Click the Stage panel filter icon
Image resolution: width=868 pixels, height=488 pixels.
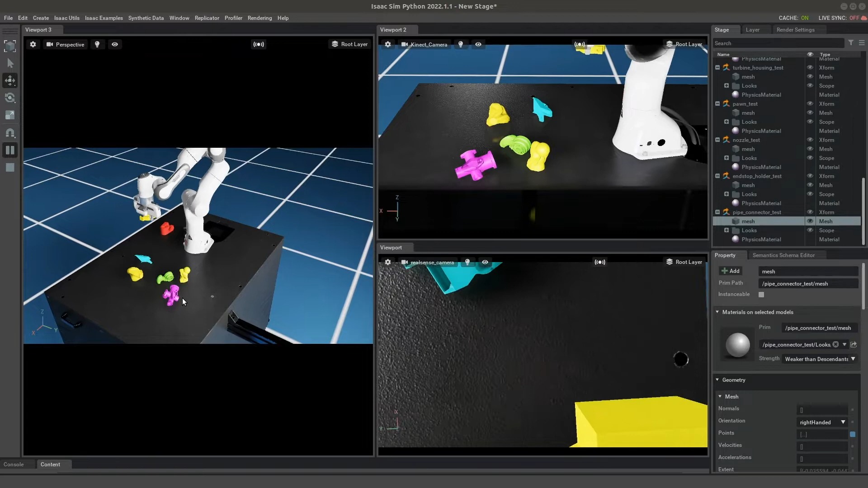851,43
